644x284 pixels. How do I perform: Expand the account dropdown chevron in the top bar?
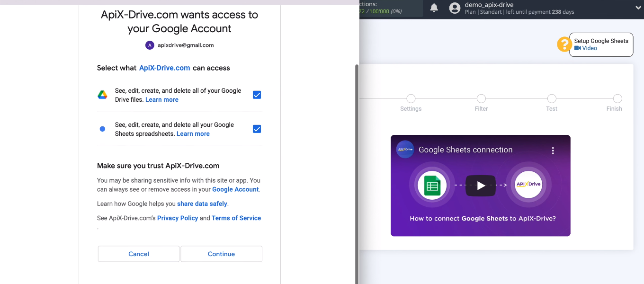(x=638, y=8)
